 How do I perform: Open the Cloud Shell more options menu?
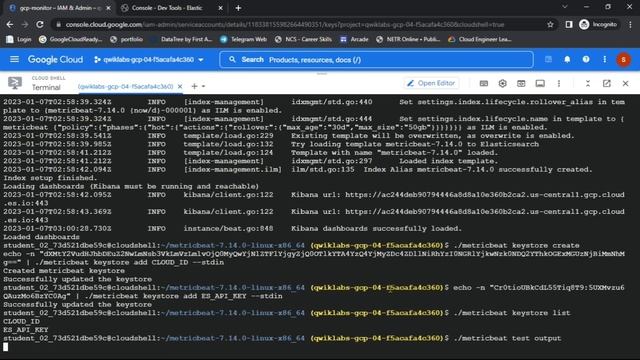tap(559, 83)
